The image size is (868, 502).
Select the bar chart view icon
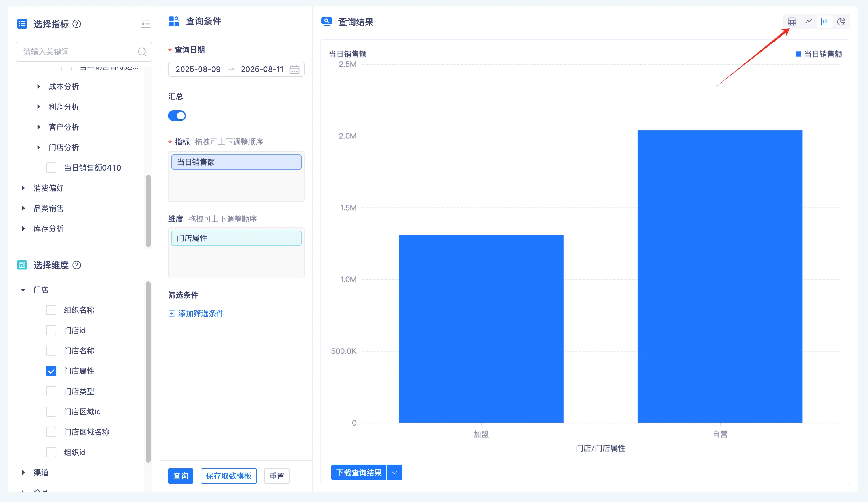(x=825, y=22)
